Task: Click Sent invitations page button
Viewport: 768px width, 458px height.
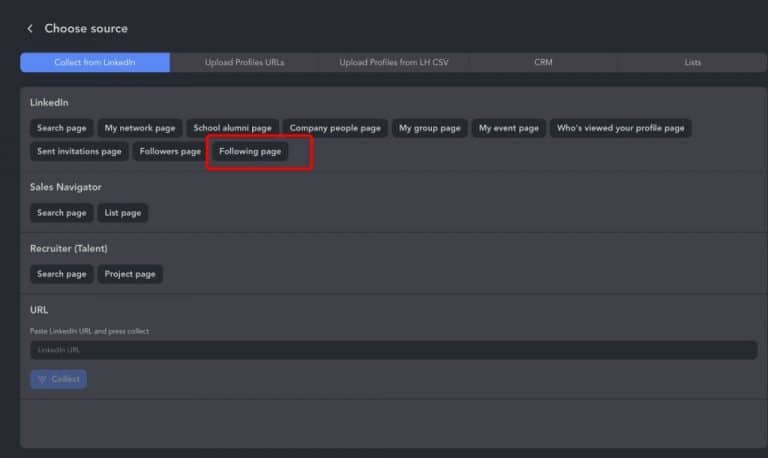Action: pyautogui.click(x=79, y=151)
